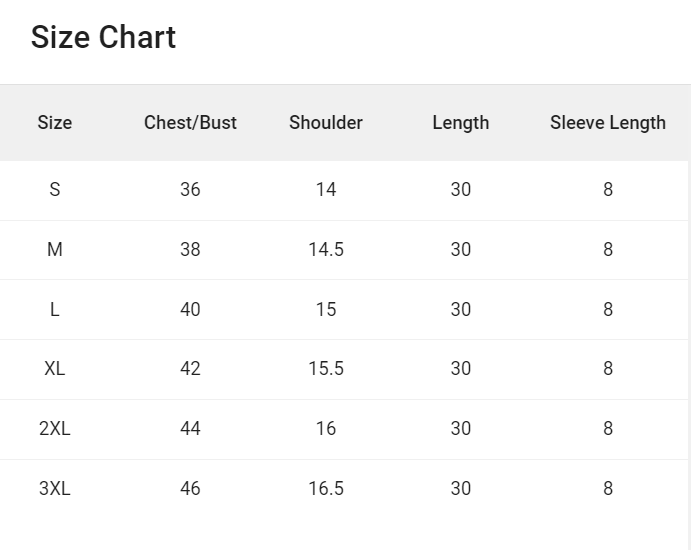The width and height of the screenshot is (691, 550).
Task: Click the Length column header
Action: coord(461,123)
